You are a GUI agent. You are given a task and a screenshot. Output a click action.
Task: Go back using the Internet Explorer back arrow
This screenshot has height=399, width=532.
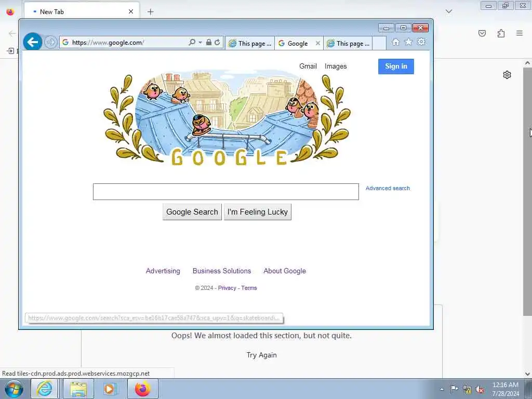(33, 42)
